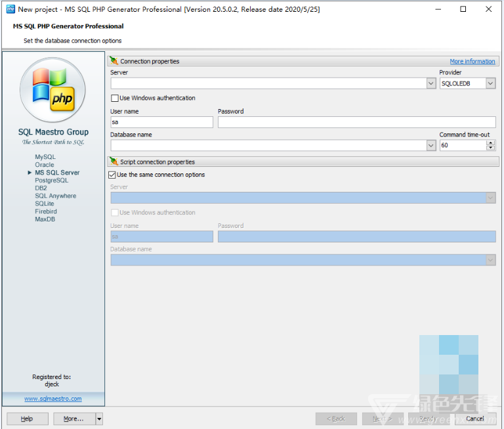The height and width of the screenshot is (429, 504).
Task: Select SQLite in the product list
Action: coord(45,204)
